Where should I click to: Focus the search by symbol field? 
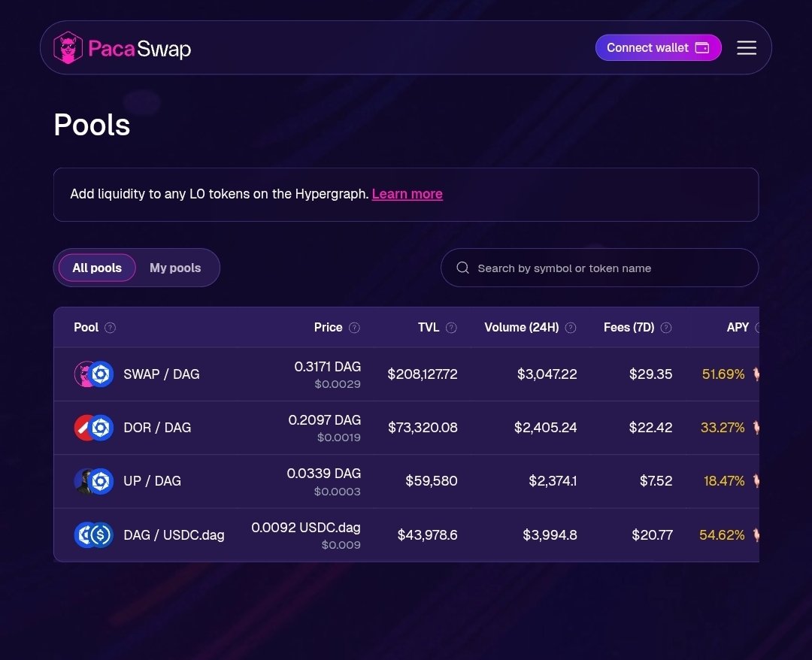[x=599, y=268]
